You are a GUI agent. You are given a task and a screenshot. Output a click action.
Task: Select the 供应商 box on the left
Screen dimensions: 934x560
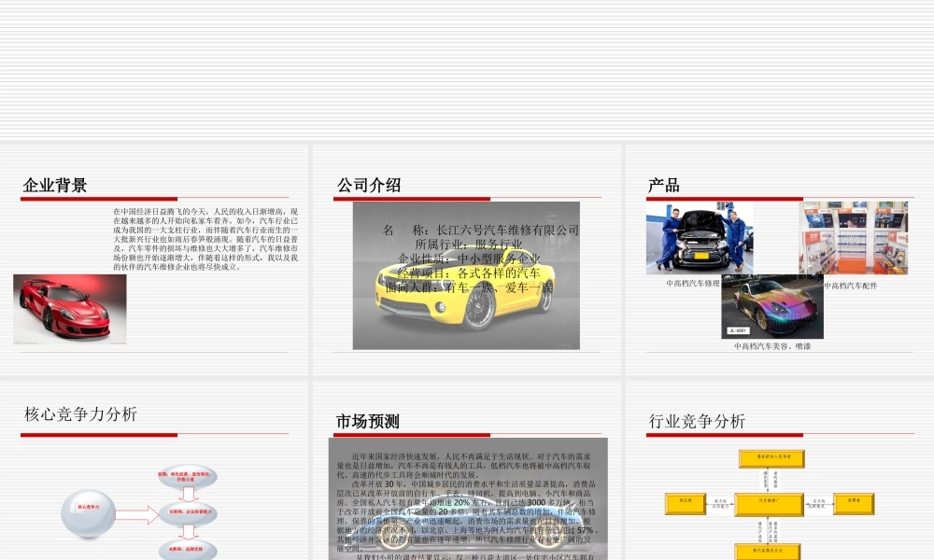click(684, 504)
